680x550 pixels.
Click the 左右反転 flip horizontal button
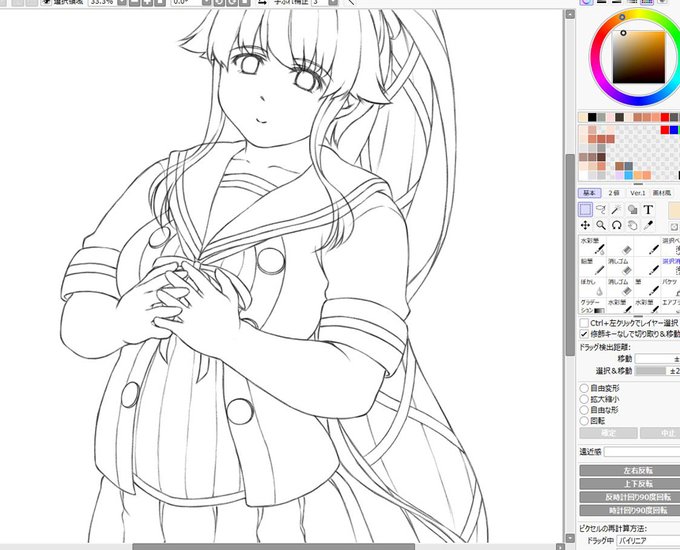tap(630, 470)
